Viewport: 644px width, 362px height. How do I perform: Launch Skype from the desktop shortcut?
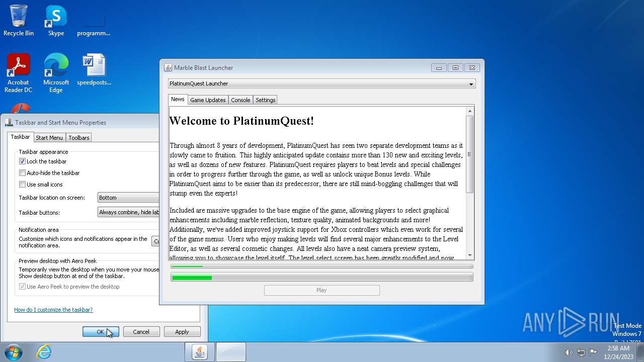[56, 21]
